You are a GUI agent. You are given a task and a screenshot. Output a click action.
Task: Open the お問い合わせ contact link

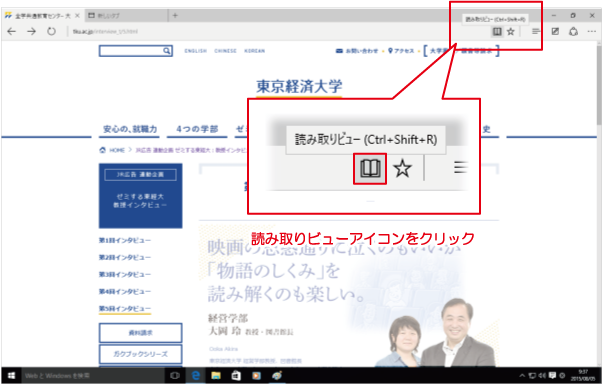point(357,51)
